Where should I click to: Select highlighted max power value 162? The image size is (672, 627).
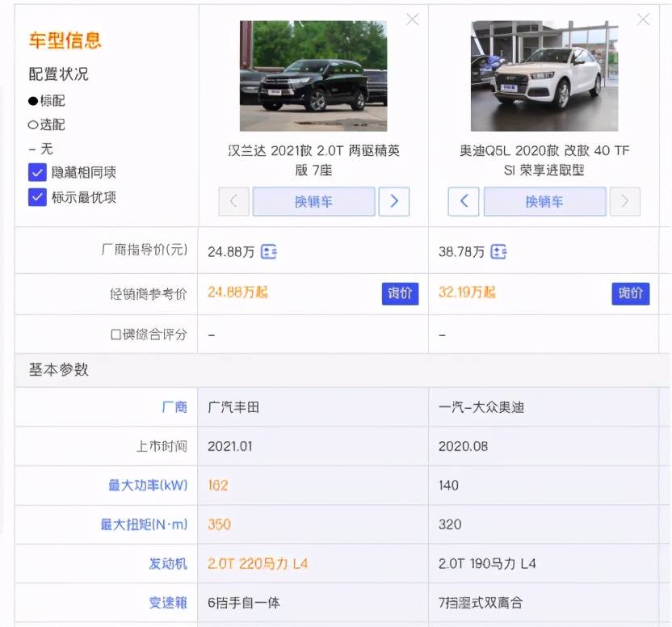click(218, 486)
